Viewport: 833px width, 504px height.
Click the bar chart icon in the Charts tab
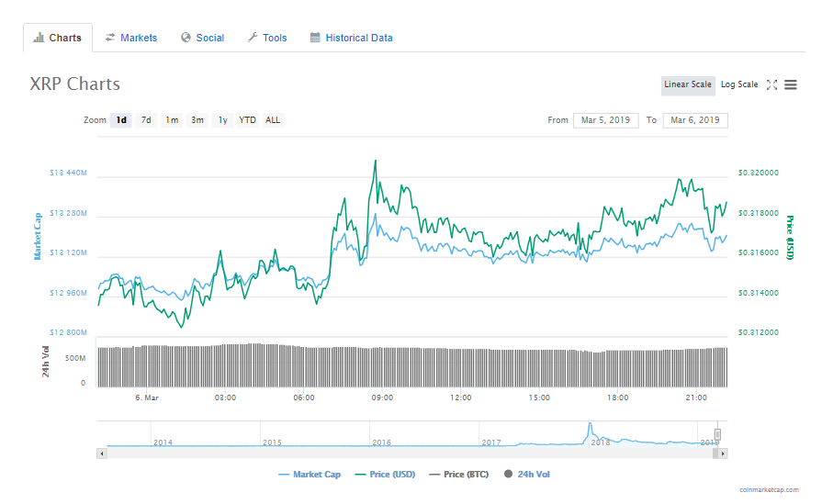pos(39,38)
